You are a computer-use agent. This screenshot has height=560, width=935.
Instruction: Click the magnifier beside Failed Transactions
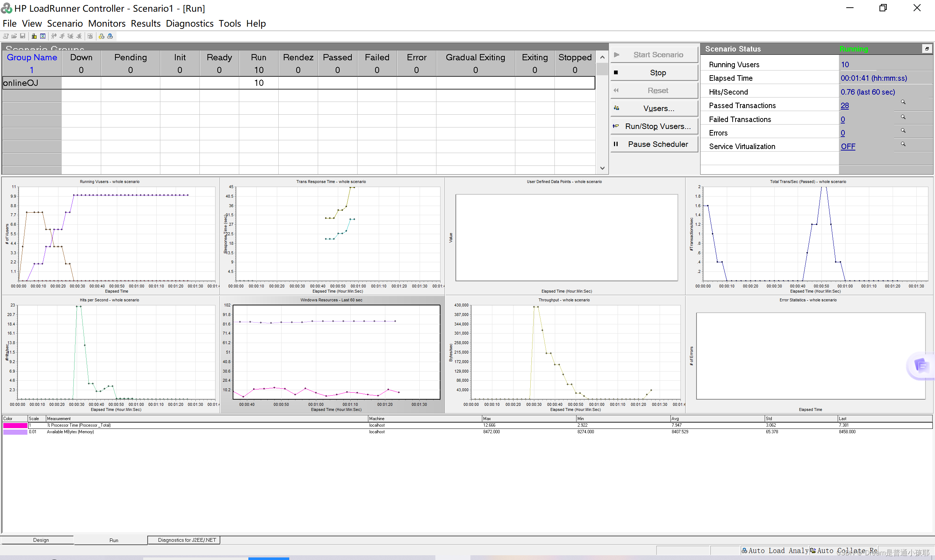pos(903,117)
